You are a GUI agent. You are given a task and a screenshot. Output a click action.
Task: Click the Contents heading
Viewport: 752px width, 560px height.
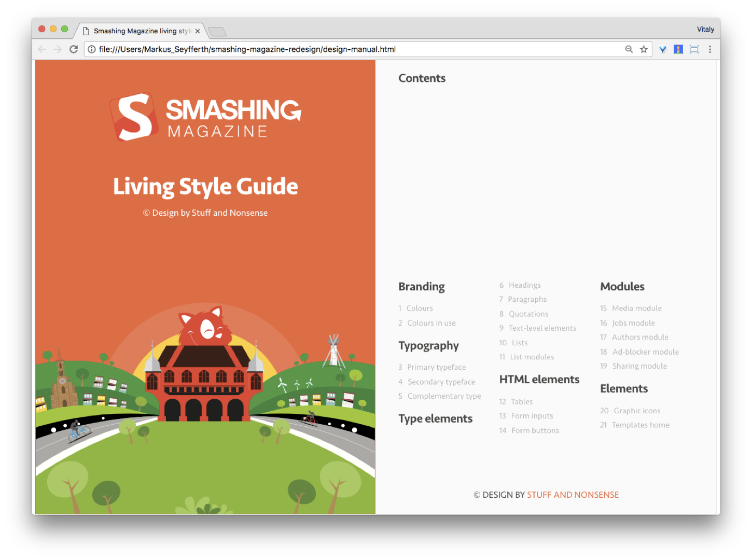point(422,78)
